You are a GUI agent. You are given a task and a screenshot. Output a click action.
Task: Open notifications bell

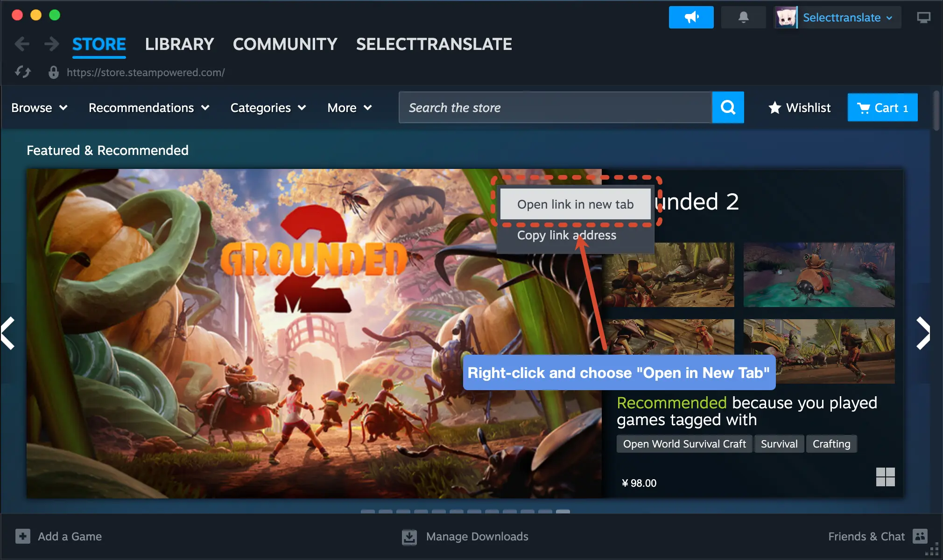pyautogui.click(x=743, y=17)
